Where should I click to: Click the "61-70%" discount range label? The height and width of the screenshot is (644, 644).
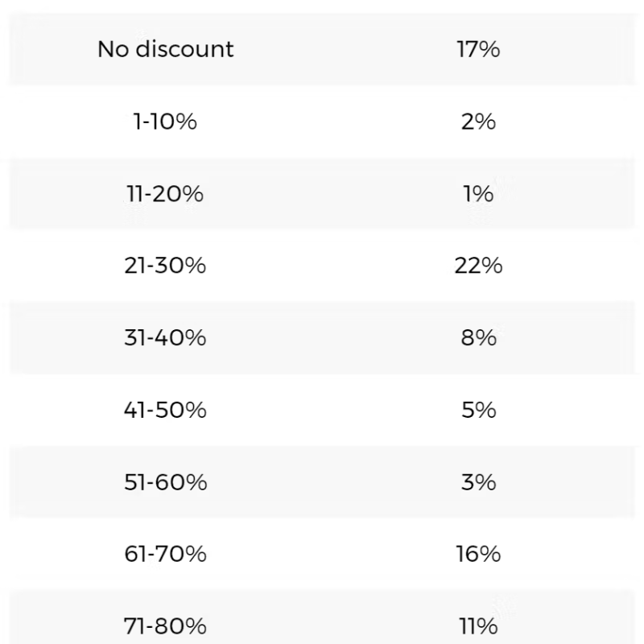pos(166,555)
